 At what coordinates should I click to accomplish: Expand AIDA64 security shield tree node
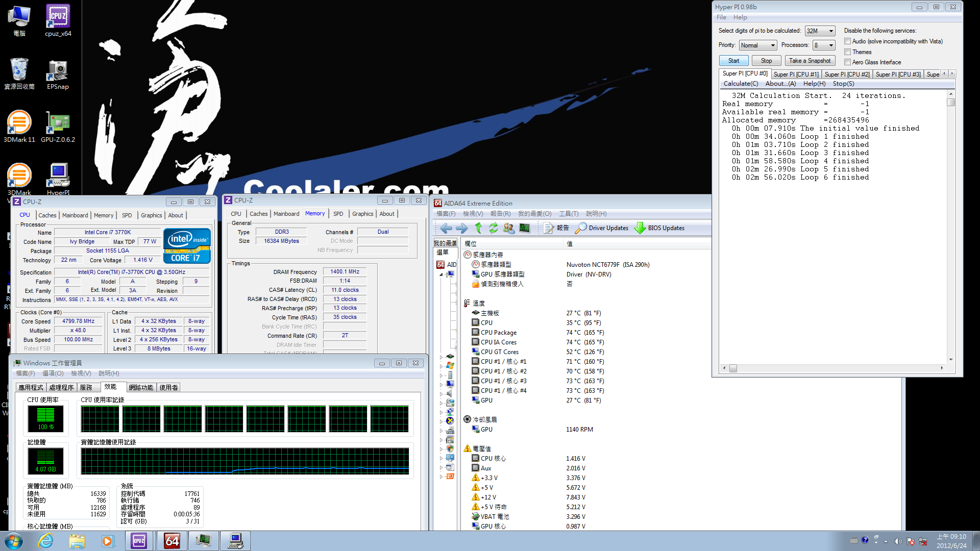pyautogui.click(x=442, y=449)
